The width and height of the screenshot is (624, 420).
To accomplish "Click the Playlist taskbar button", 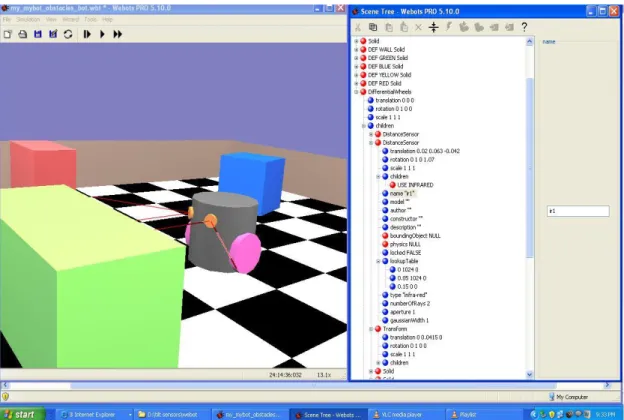I will 480,414.
